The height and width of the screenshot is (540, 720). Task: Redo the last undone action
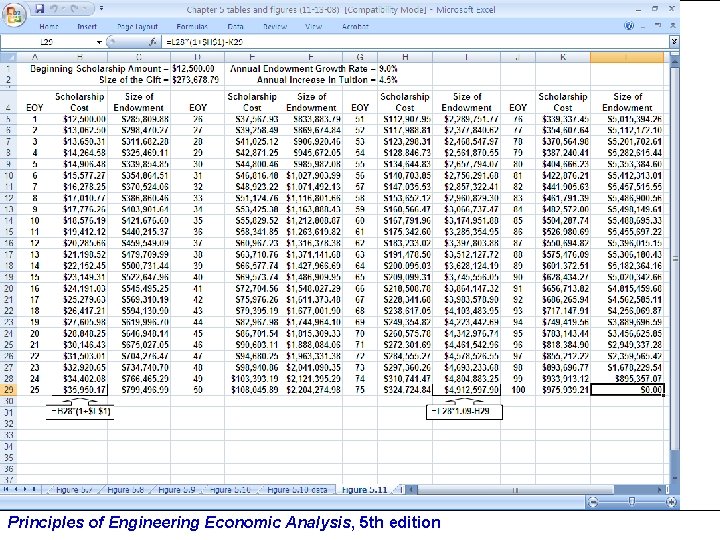73,9
